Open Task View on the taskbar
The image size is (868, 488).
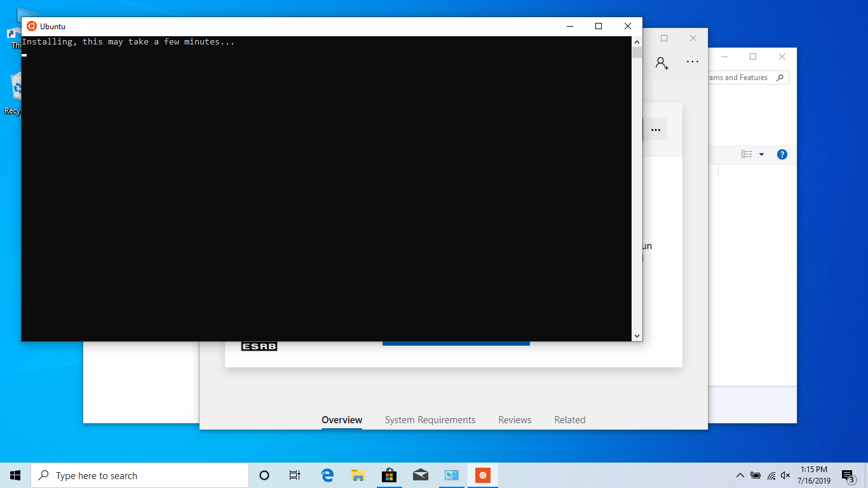pyautogui.click(x=295, y=475)
